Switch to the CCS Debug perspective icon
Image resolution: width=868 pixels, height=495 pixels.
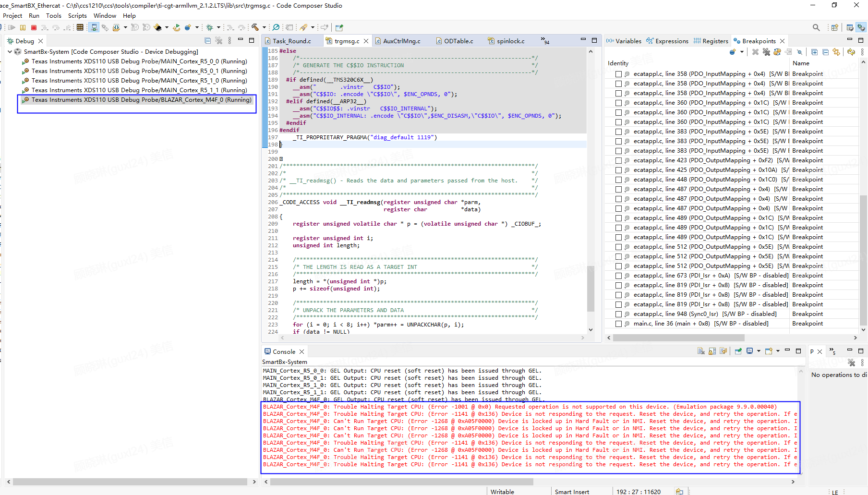click(861, 27)
